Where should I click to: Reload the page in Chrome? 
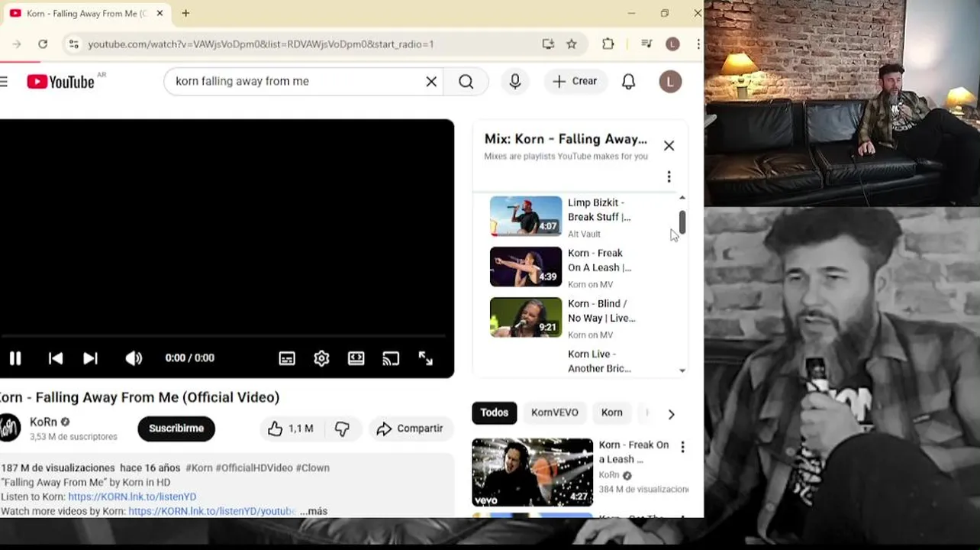click(x=43, y=44)
